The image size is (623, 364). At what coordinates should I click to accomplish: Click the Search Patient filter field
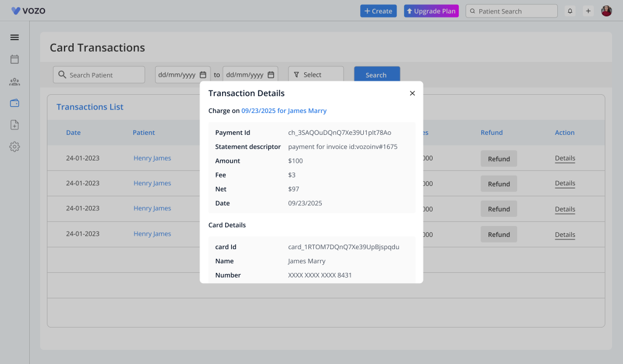coord(99,75)
